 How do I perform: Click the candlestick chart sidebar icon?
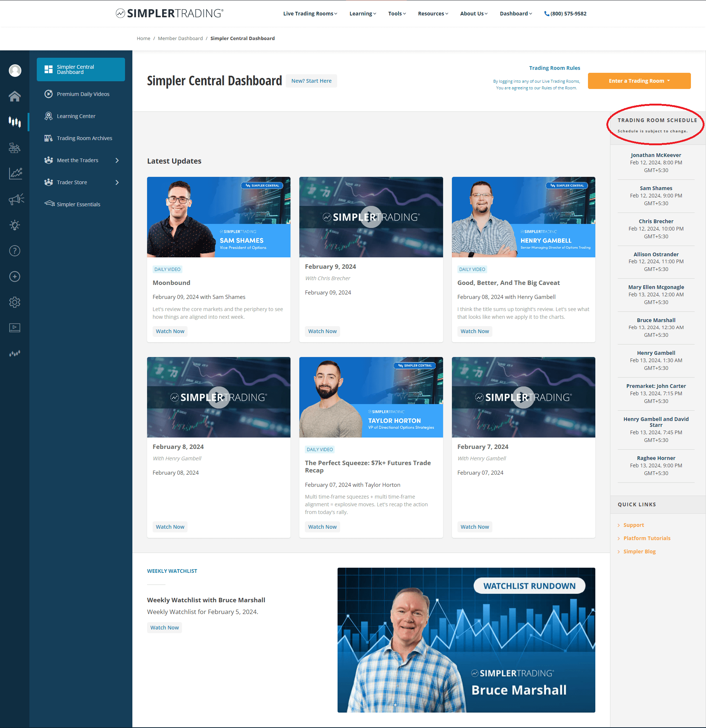[x=14, y=121]
